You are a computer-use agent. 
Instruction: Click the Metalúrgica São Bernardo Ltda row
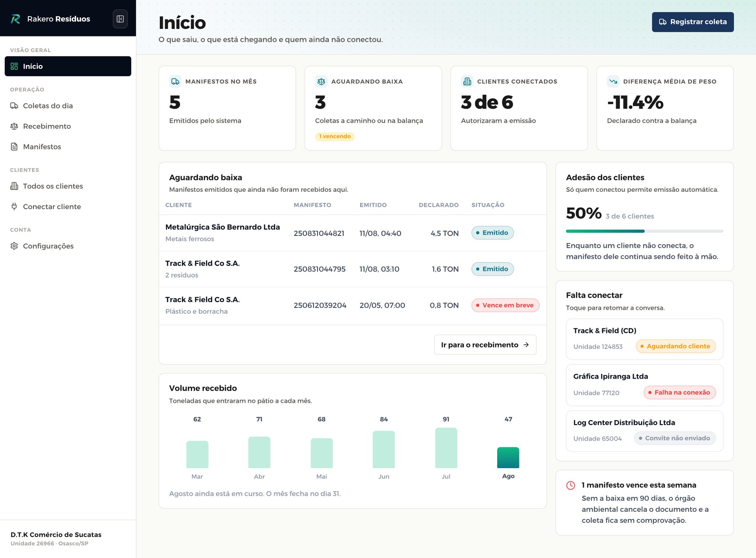pos(353,233)
